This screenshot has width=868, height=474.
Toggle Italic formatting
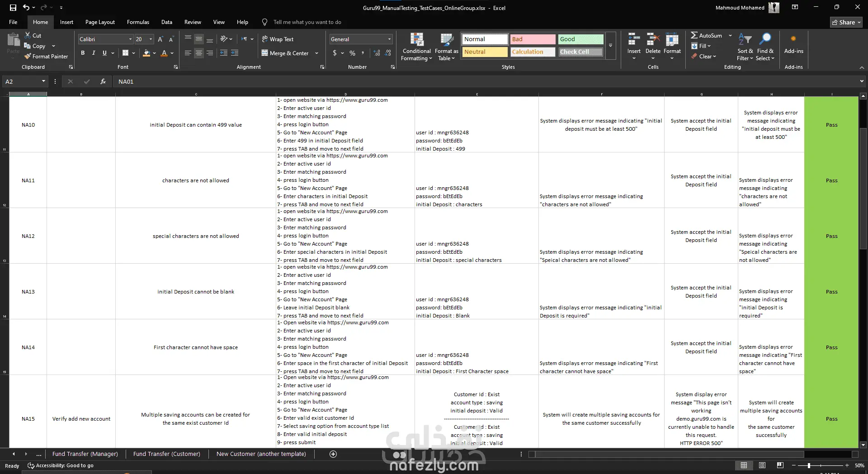point(94,53)
